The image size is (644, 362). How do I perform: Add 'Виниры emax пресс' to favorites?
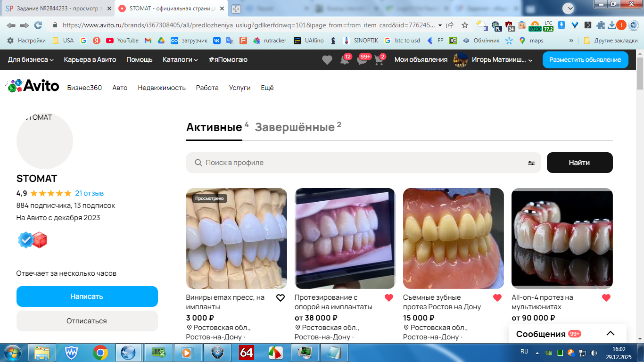(x=281, y=298)
